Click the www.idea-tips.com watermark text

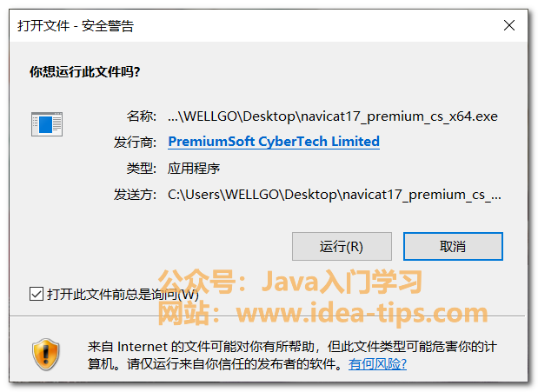tap(362, 312)
